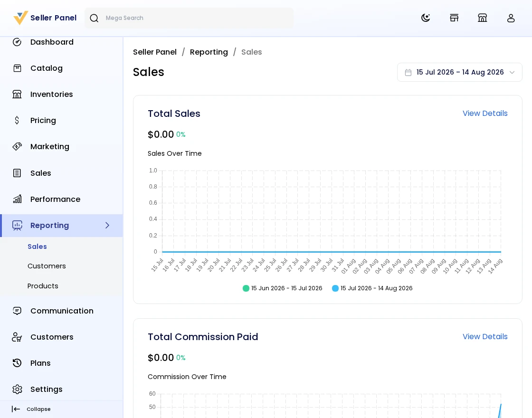The height and width of the screenshot is (418, 532).
Task: Click the Performance chart icon
Action: (17, 199)
